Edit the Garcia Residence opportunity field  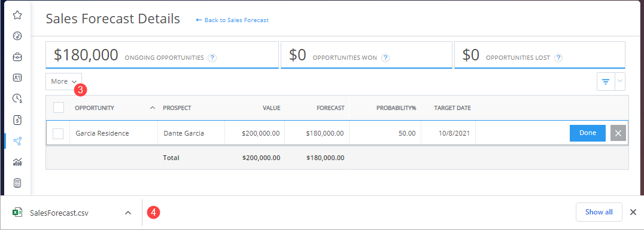(114, 133)
